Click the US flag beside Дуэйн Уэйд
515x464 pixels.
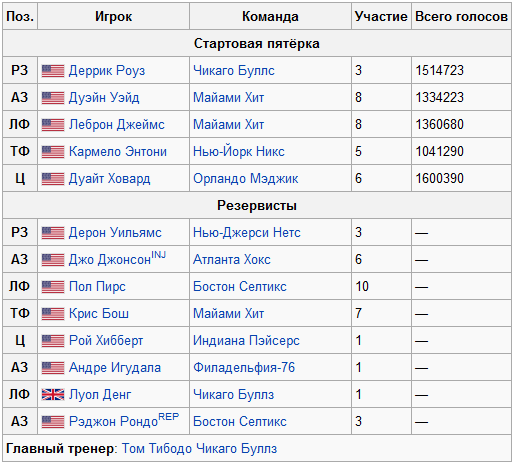[x=53, y=98]
